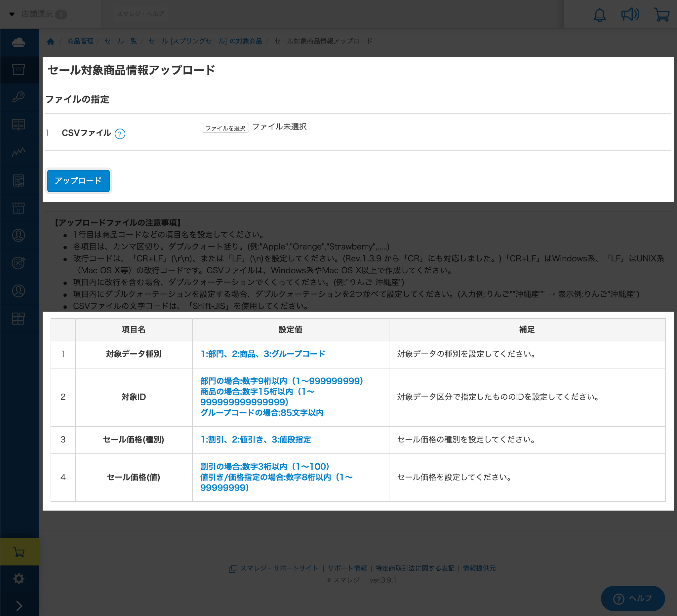The width and height of the screenshot is (677, 616).
Task: Click the セール価格(種別) table cell
Action: [x=134, y=440]
